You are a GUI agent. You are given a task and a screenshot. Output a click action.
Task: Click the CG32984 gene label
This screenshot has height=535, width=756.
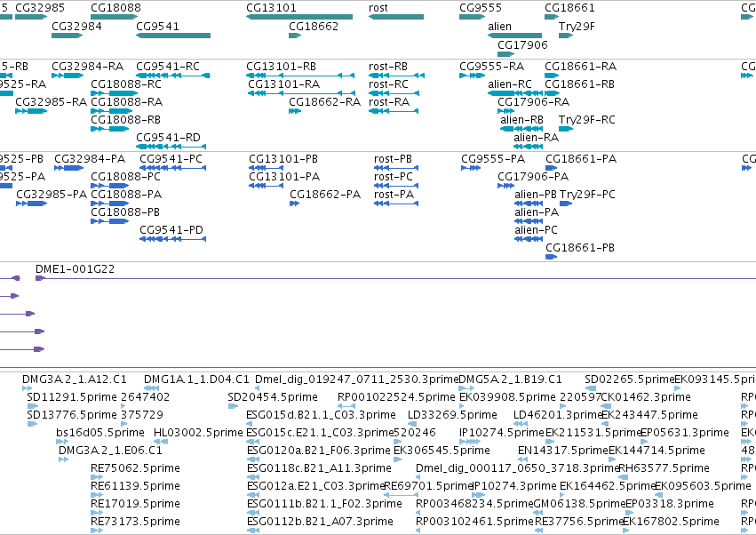click(76, 26)
